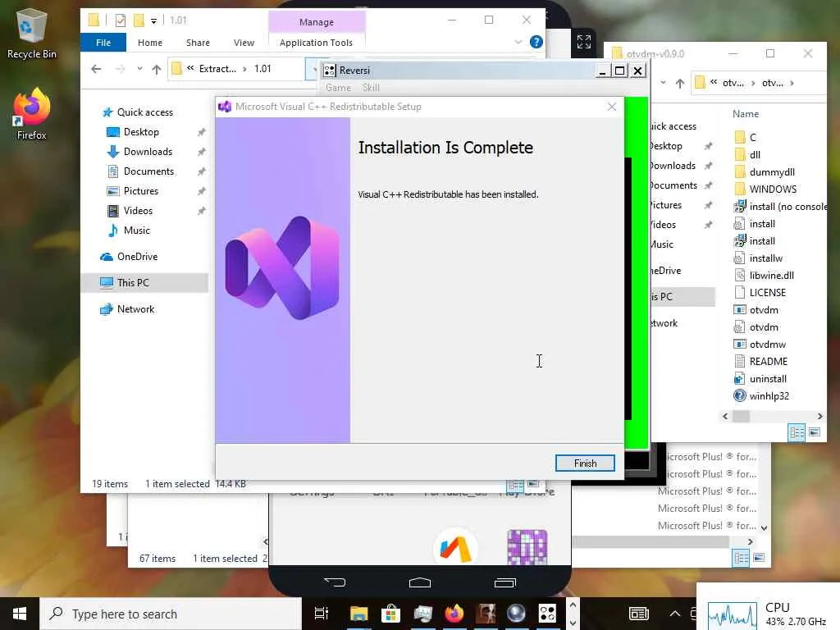Screen dimensions: 840x630
Task: Click the fullscreen expand icon beside emulator
Action: click(584, 42)
